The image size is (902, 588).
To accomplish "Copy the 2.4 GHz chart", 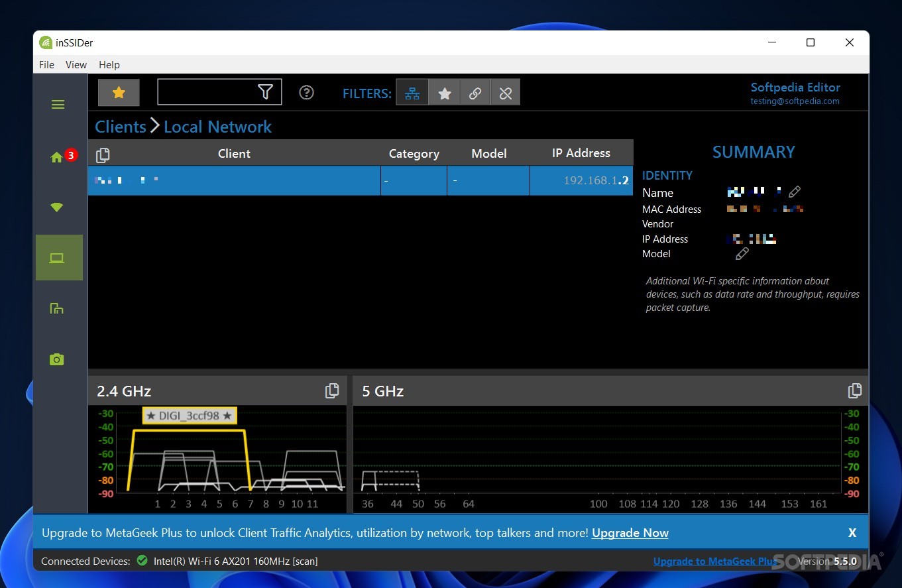I will click(x=332, y=391).
